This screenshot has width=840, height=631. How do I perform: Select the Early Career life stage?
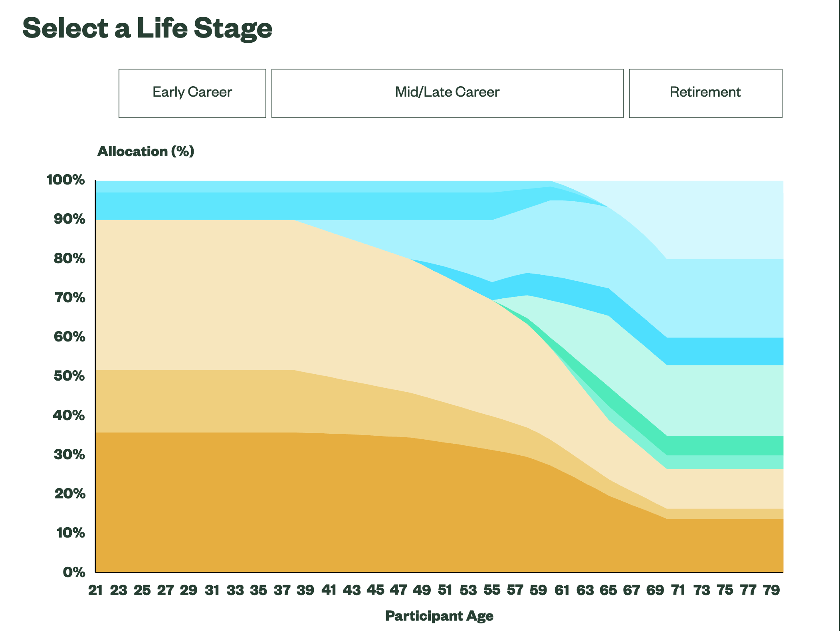(192, 93)
